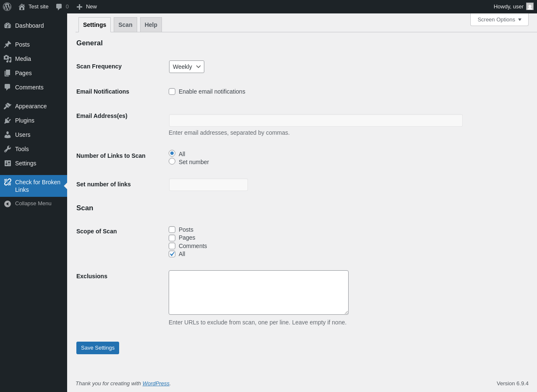Click the Appearance paintbrush icon
Image resolution: width=537 pixels, height=392 pixels.
[8, 106]
